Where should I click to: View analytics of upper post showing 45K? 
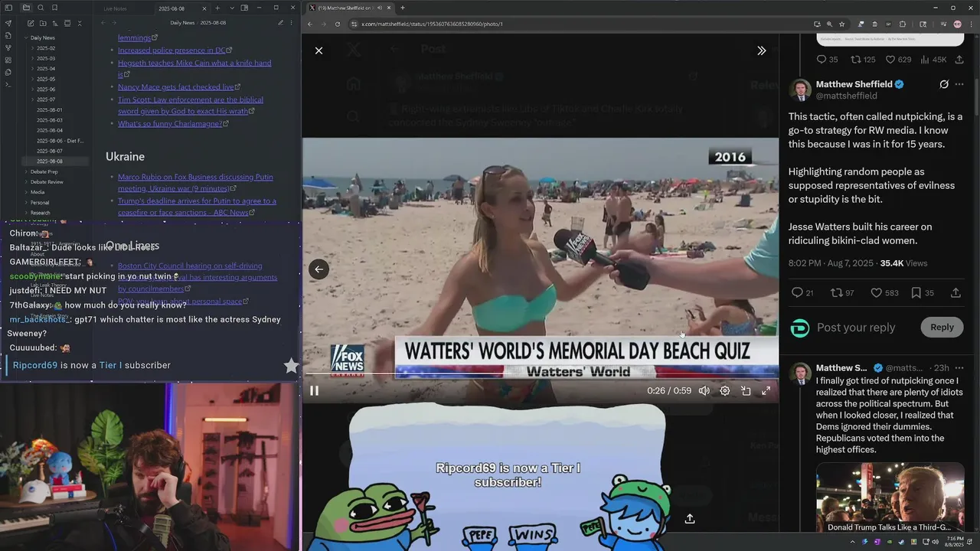click(x=933, y=60)
